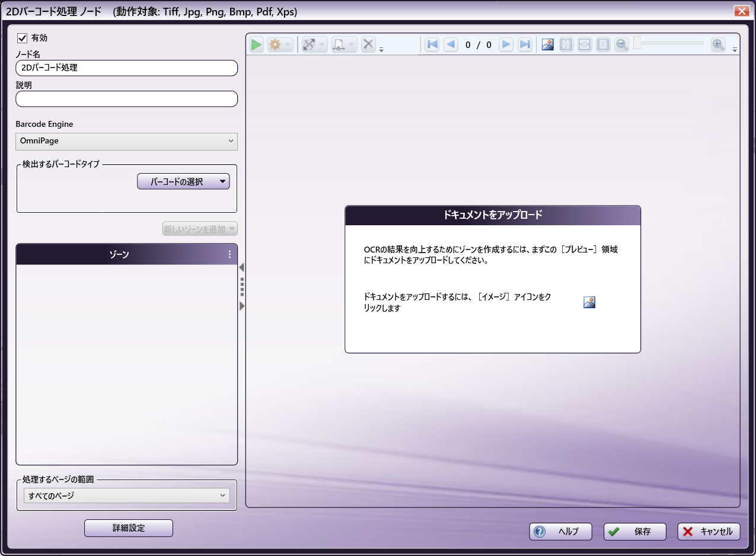Image resolution: width=756 pixels, height=556 pixels.
Task: Open left toolbar overflow options arrow
Action: [x=381, y=50]
